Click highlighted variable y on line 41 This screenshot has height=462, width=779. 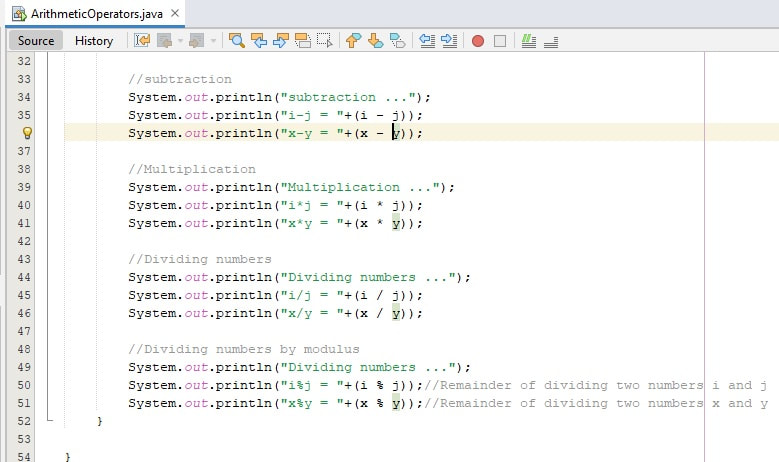click(x=396, y=224)
